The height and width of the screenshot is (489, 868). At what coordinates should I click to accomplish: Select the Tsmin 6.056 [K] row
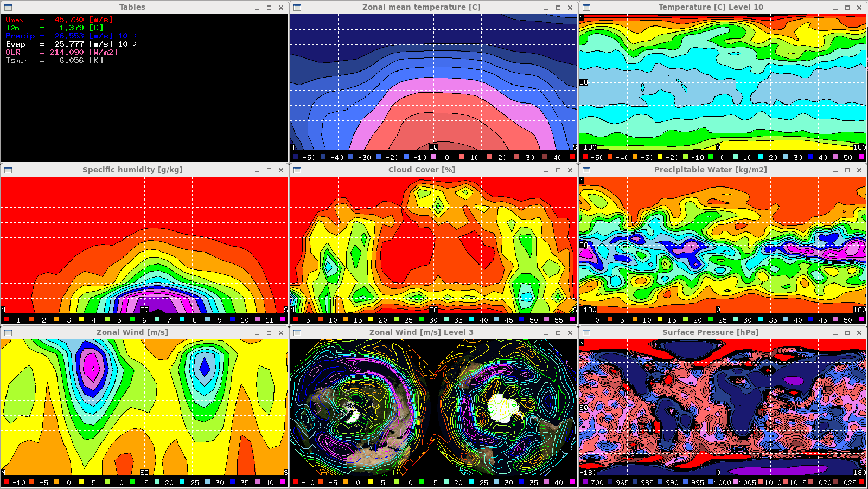[x=54, y=60]
